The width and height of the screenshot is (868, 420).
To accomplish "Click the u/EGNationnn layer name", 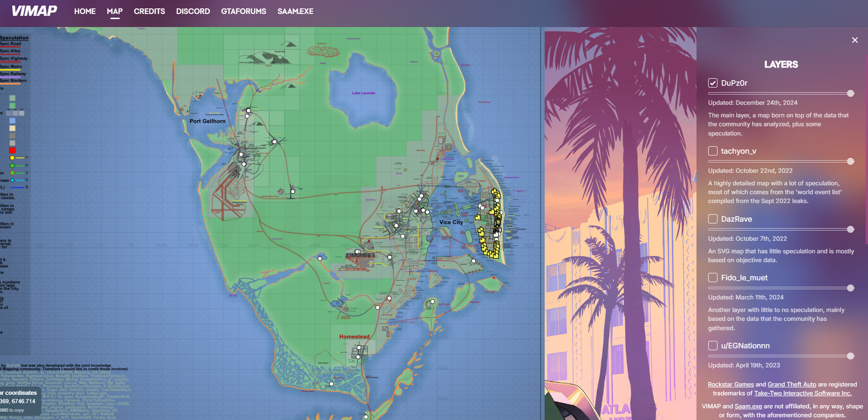I will click(745, 345).
